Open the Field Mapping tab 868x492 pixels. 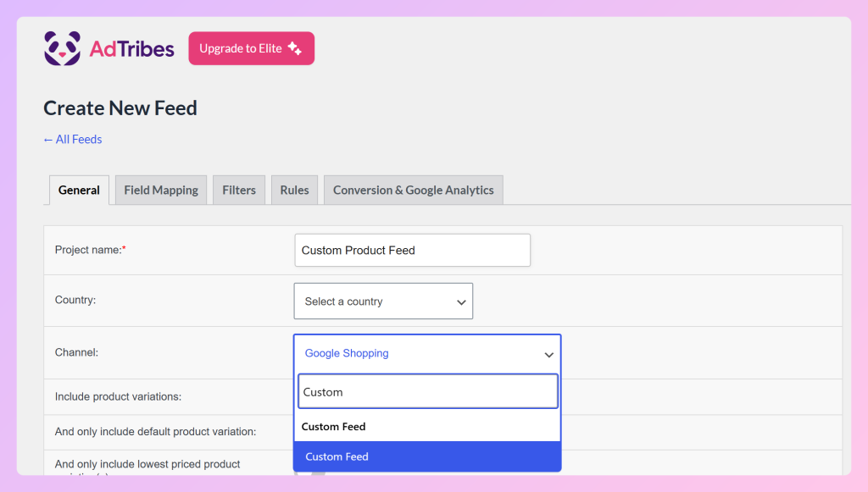coord(161,191)
